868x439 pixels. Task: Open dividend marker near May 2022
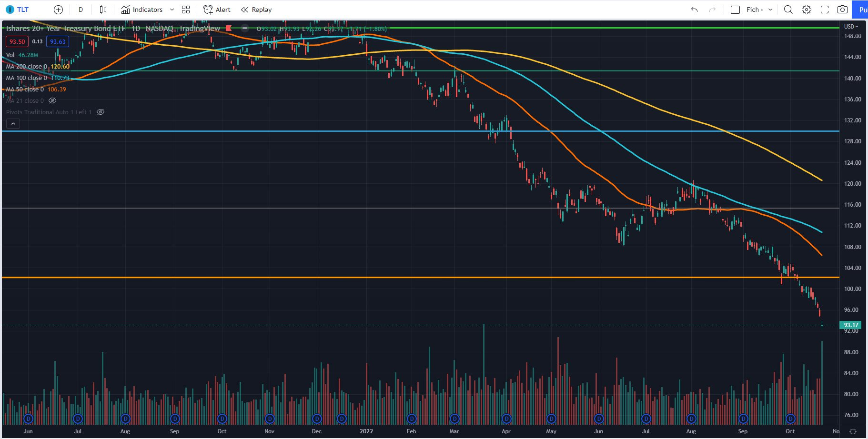click(551, 419)
